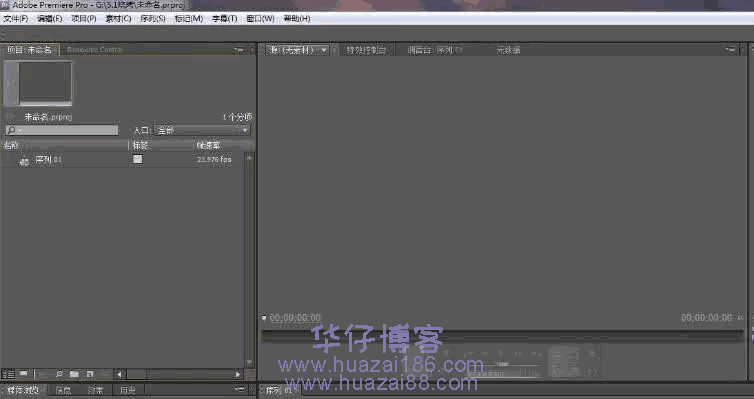This screenshot has height=399, width=754.
Task: Switch project panel to list view
Action: (8, 374)
